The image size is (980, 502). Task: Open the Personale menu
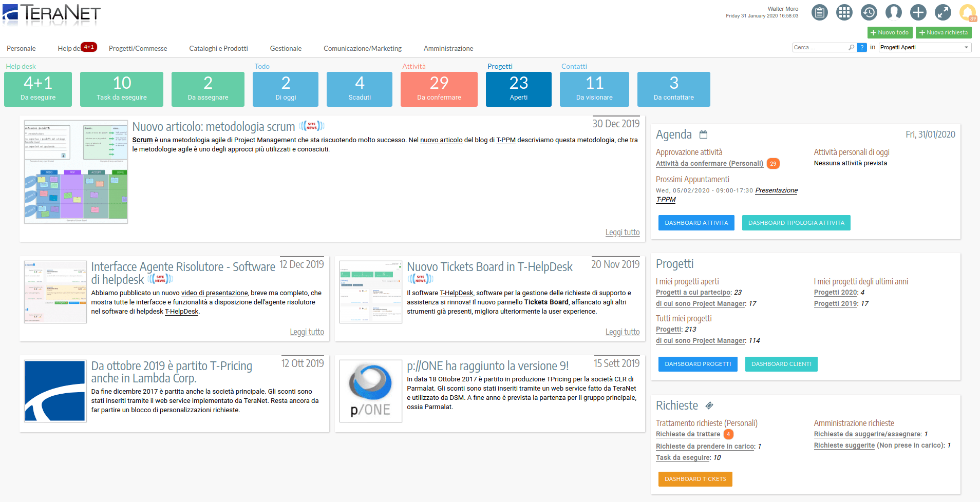[x=21, y=48]
